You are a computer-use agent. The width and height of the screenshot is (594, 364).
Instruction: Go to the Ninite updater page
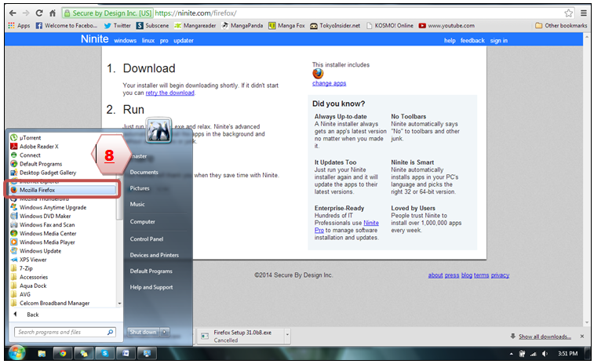click(x=184, y=41)
